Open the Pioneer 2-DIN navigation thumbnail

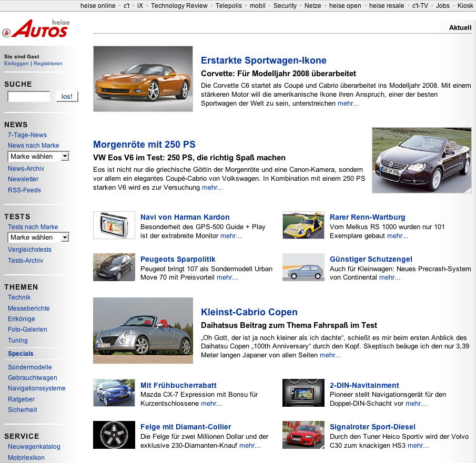(303, 393)
